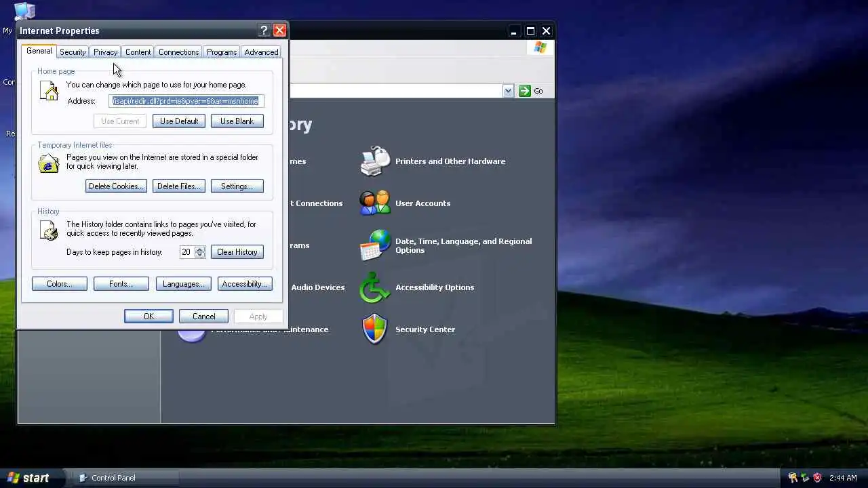This screenshot has width=868, height=488.
Task: Open the Connections tab
Action: pyautogui.click(x=179, y=52)
